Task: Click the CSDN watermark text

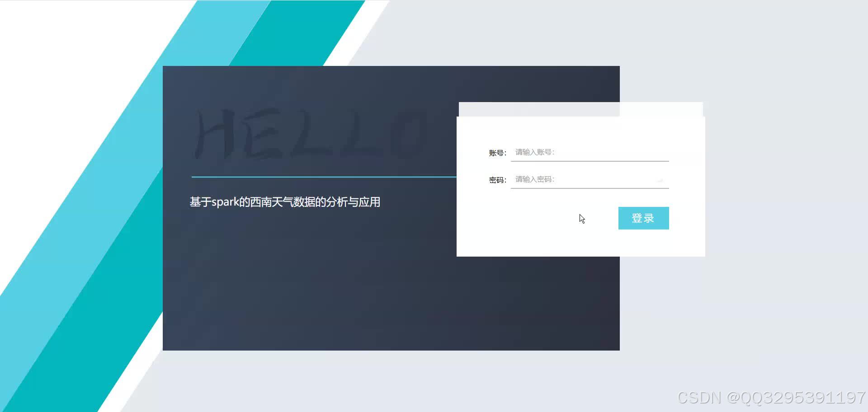Action: click(x=769, y=398)
